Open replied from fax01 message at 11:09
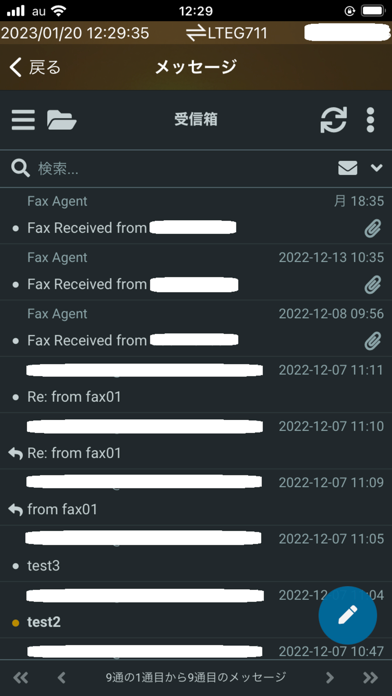Image resolution: width=392 pixels, height=696 pixels. click(196, 497)
